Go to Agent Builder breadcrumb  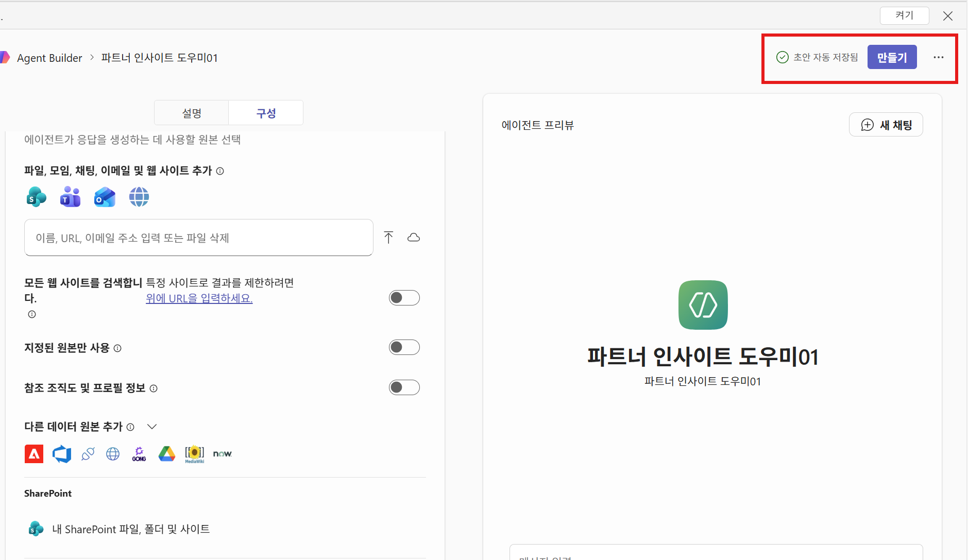pyautogui.click(x=49, y=58)
